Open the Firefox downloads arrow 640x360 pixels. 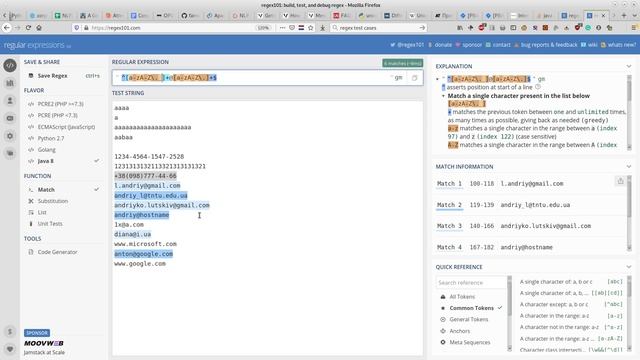point(322,28)
